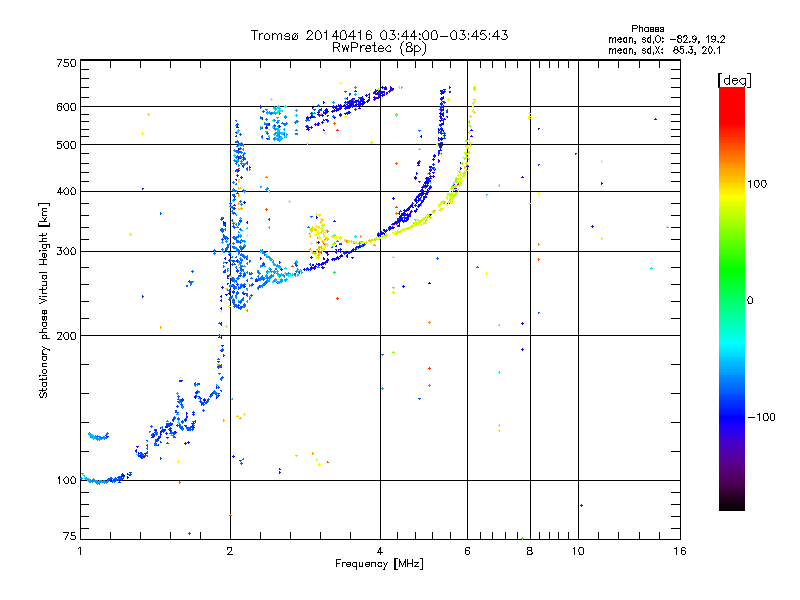Click the 'Phases' header label
800x600 pixels.
tap(647, 29)
